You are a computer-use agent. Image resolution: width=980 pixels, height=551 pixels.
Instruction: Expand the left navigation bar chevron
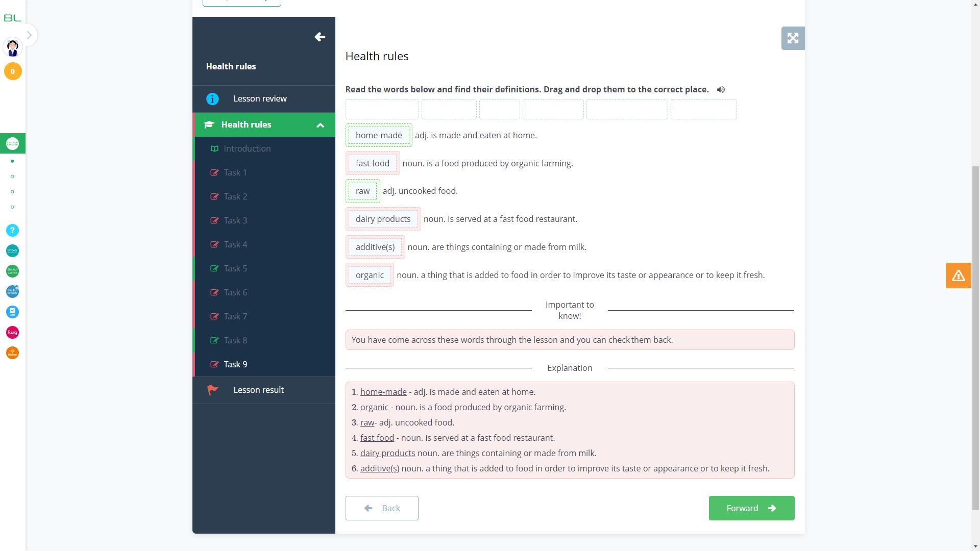pyautogui.click(x=29, y=35)
